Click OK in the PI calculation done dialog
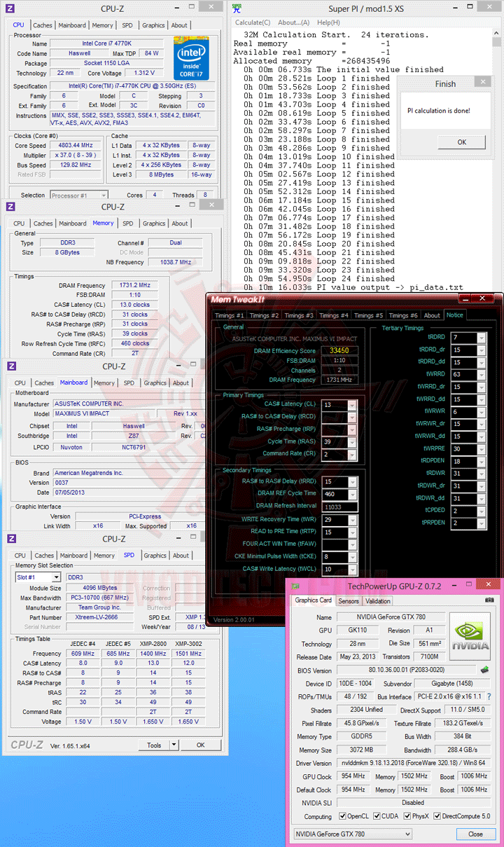The height and width of the screenshot is (847, 504). click(x=461, y=142)
